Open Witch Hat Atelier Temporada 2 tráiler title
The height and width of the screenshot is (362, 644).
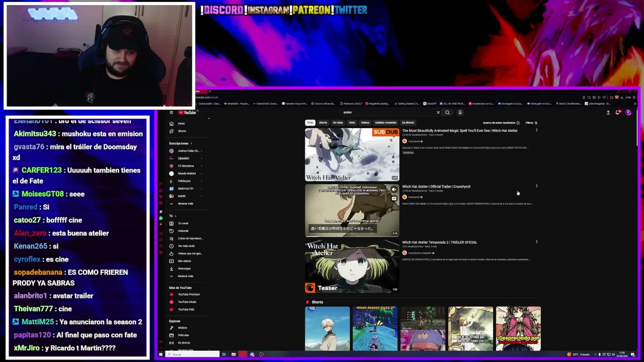[x=439, y=242]
